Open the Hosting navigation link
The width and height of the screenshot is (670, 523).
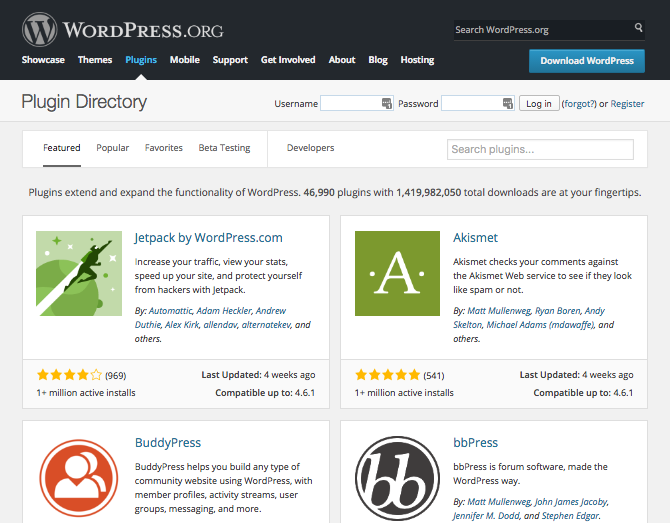point(417,60)
